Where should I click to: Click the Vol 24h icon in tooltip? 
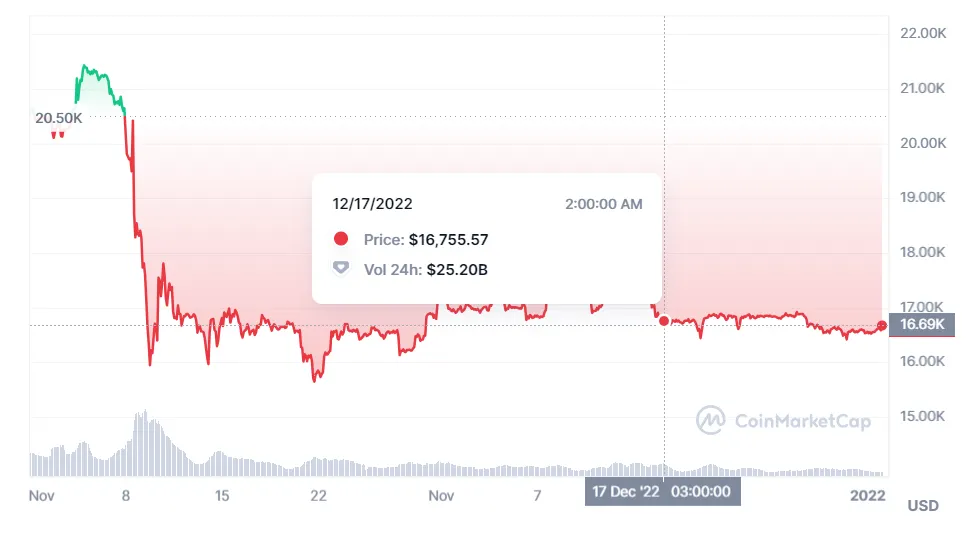[341, 269]
